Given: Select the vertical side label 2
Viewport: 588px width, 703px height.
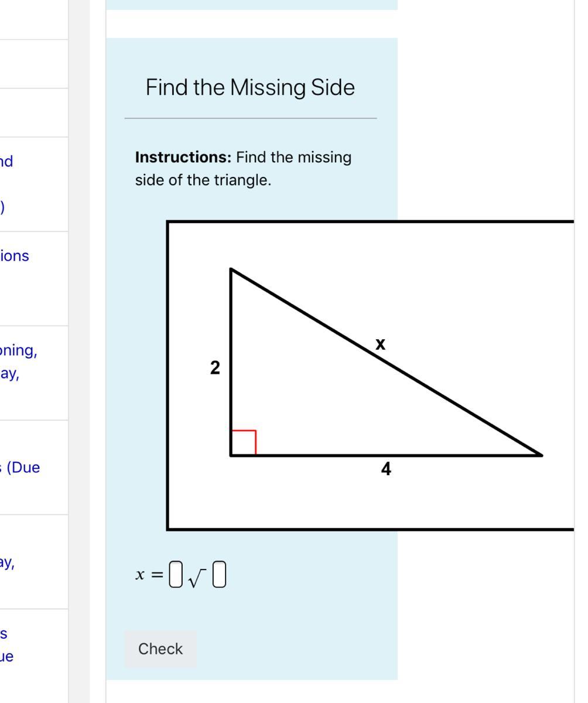Looking at the screenshot, I should click(x=215, y=368).
